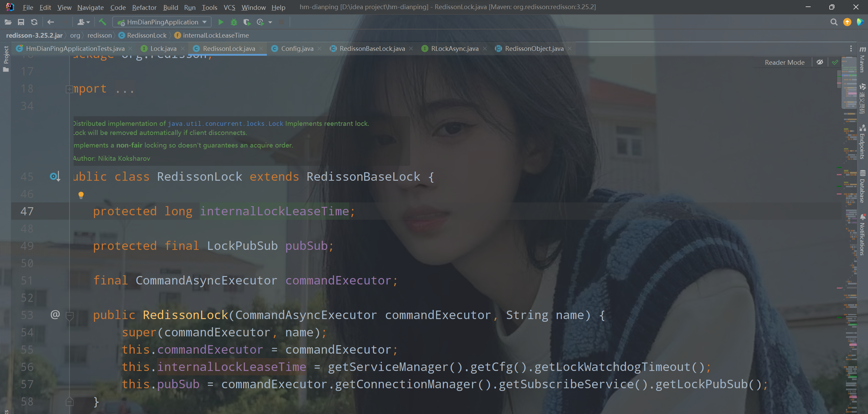
Task: Toggle Reader Mode label in editor
Action: [784, 62]
